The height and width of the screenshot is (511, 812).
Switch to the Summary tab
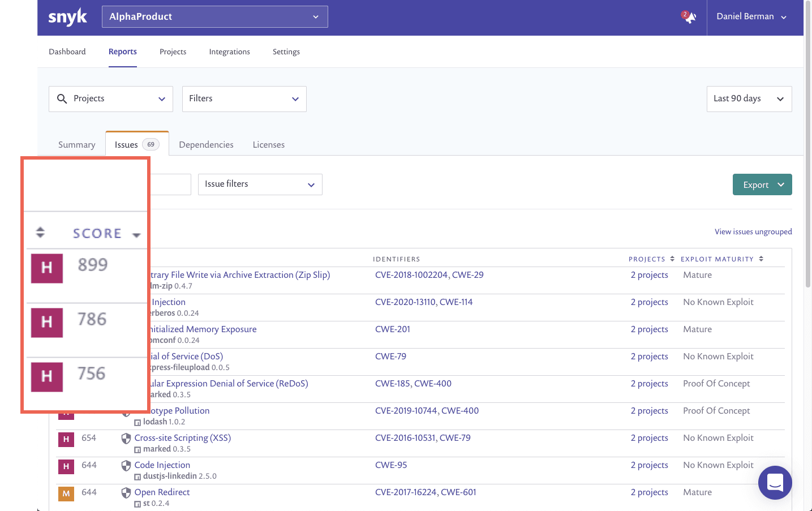(x=77, y=145)
